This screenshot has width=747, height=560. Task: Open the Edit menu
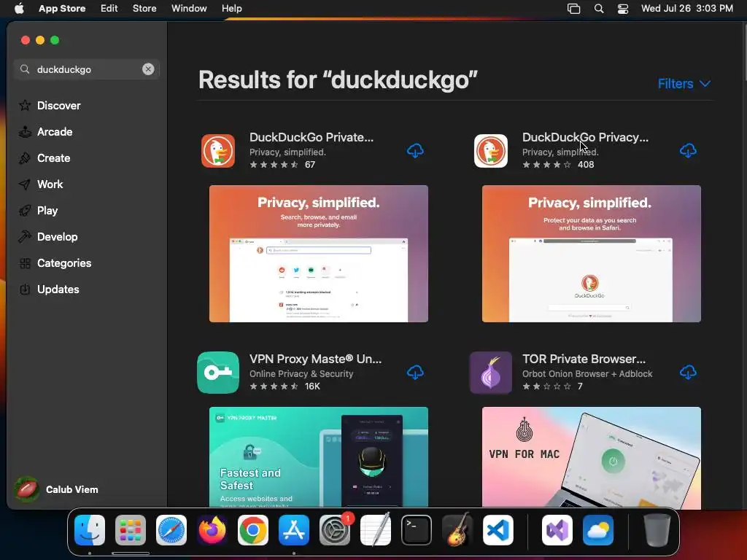(x=109, y=8)
